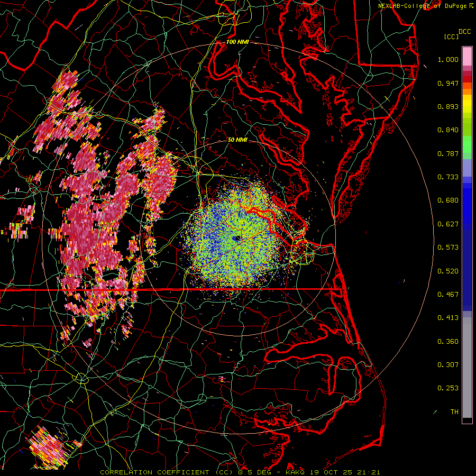Select the 0.253 legend value
This screenshot has height=476, width=476.
pyautogui.click(x=448, y=388)
